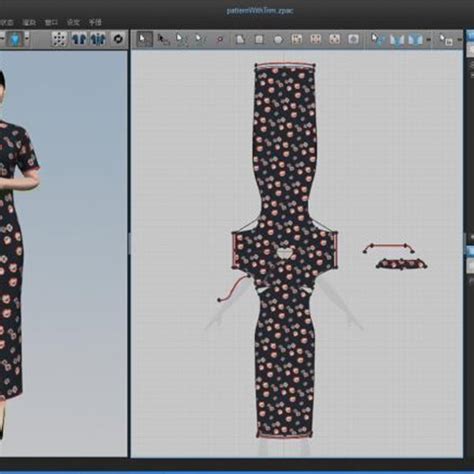Click the Reset 2D Arrangement circular arrows icon

pos(118,39)
